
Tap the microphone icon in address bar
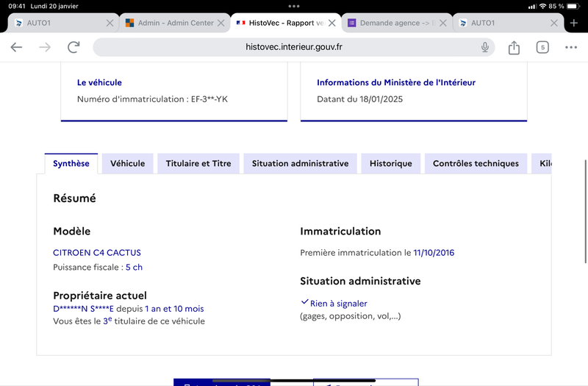485,47
